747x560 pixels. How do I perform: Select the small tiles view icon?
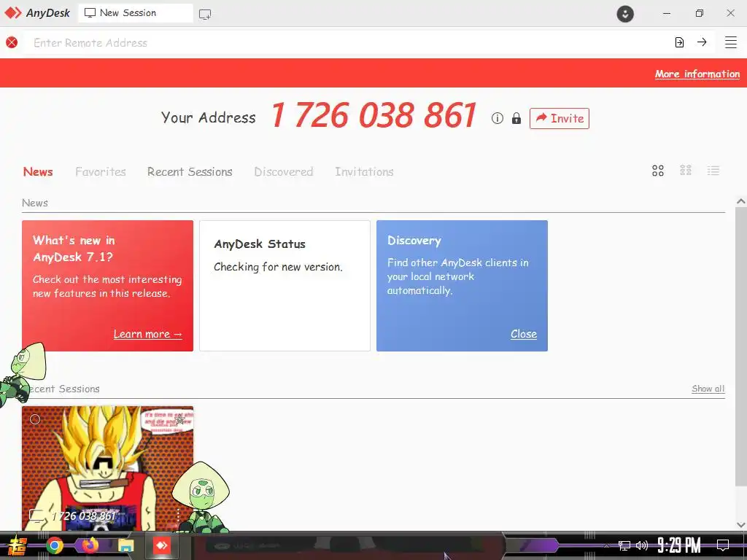(x=686, y=170)
